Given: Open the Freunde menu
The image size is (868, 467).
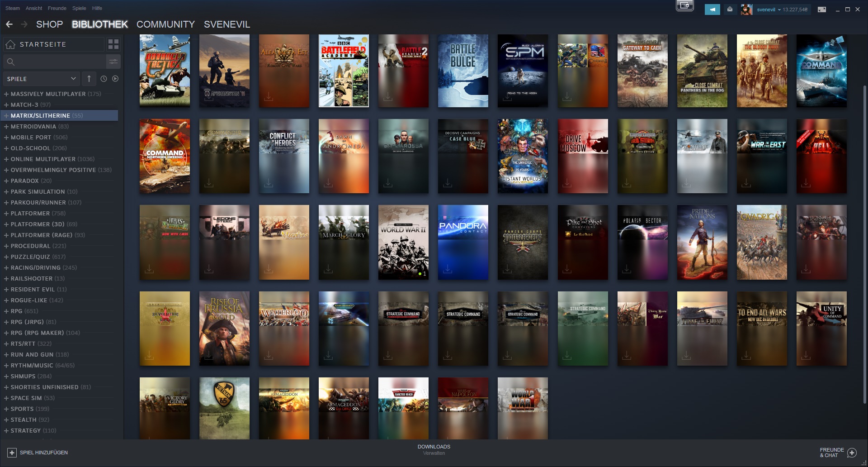Looking at the screenshot, I should pos(57,8).
